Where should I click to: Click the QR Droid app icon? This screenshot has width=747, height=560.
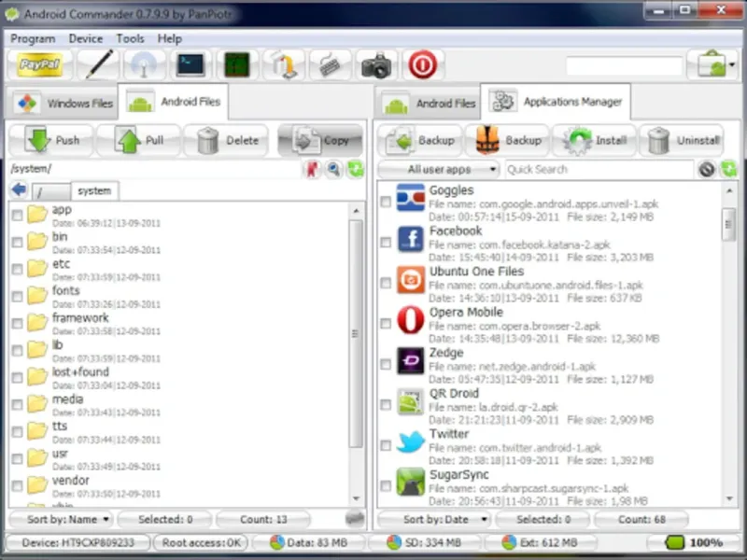tap(410, 401)
